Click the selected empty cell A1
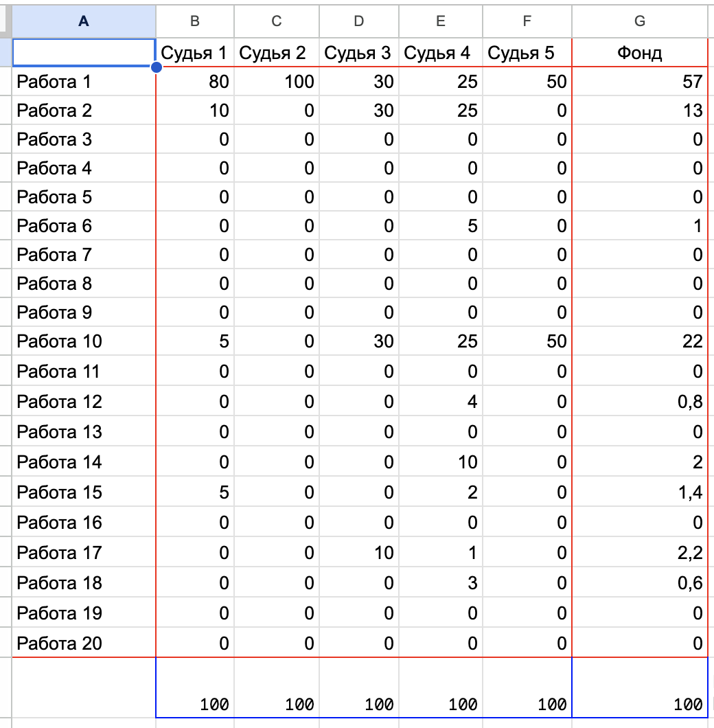Image resolution: width=714 pixels, height=728 pixels. pyautogui.click(x=84, y=52)
